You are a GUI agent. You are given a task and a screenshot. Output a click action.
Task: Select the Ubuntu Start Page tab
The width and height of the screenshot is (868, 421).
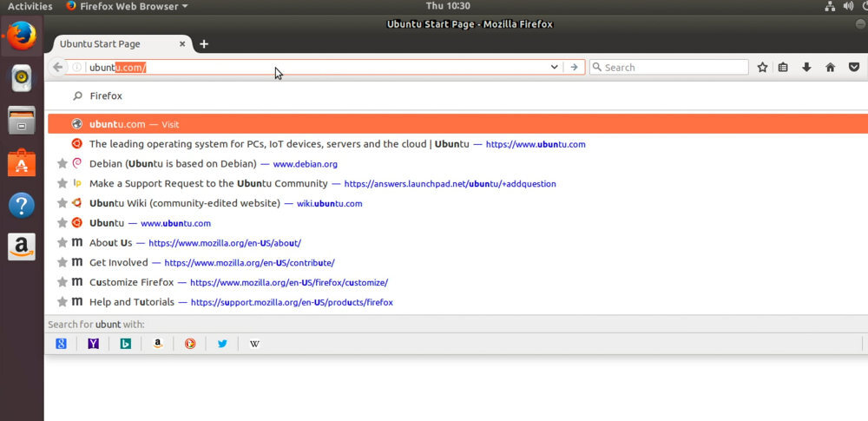(122, 43)
